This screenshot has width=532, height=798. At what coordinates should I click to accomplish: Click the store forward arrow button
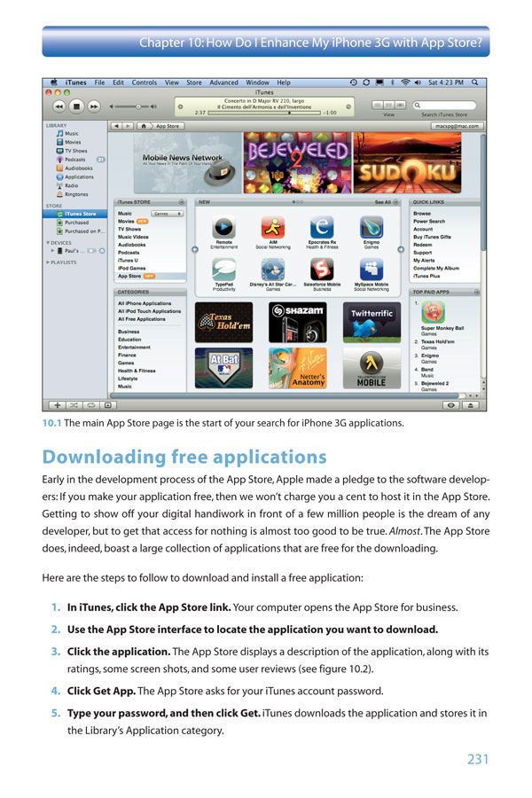click(x=129, y=126)
